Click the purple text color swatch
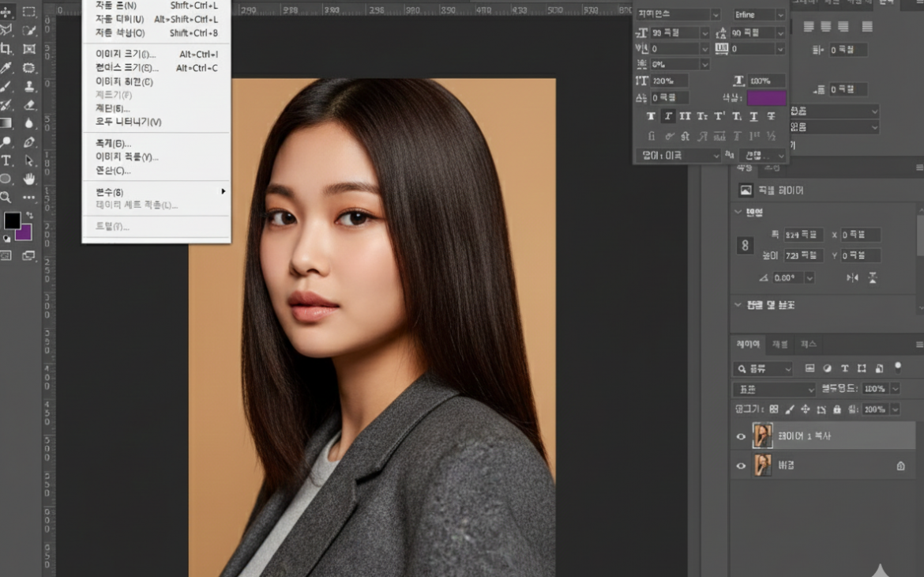The image size is (924, 577). click(766, 98)
